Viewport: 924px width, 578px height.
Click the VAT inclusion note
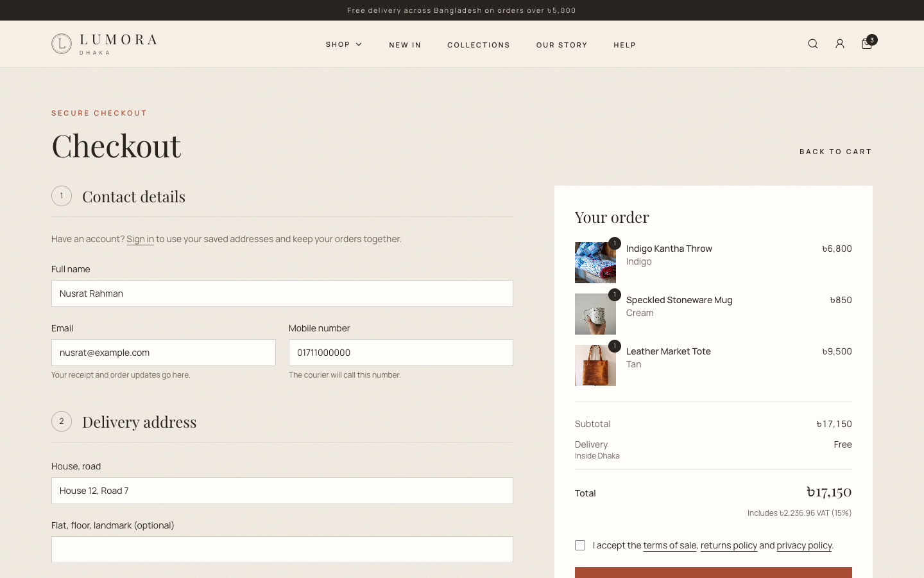tap(800, 512)
